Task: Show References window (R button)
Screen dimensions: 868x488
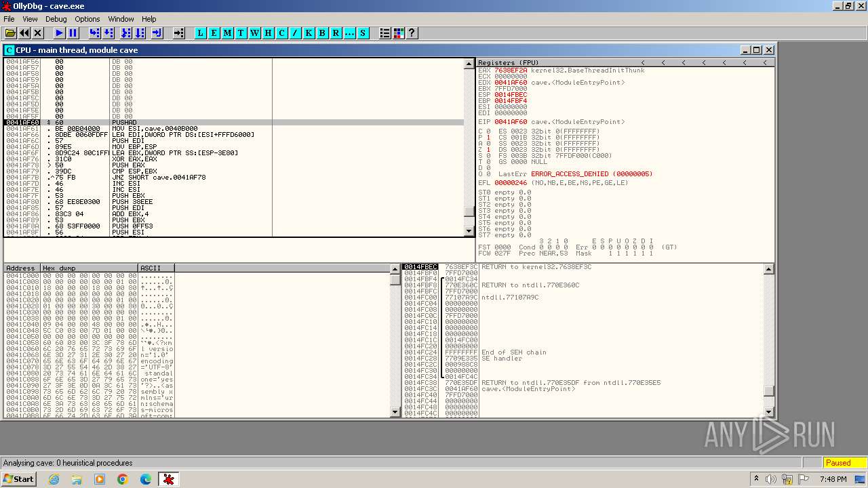Action: click(x=336, y=33)
